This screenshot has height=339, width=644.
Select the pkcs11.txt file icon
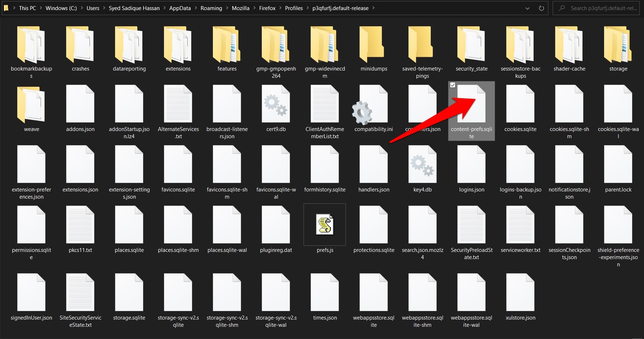[80, 225]
